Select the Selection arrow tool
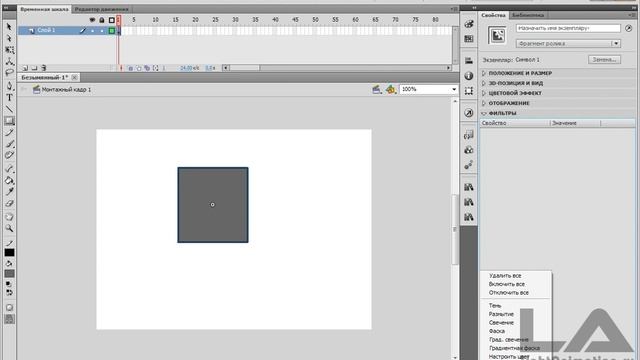This screenshot has width=640, height=360. pos(9,27)
